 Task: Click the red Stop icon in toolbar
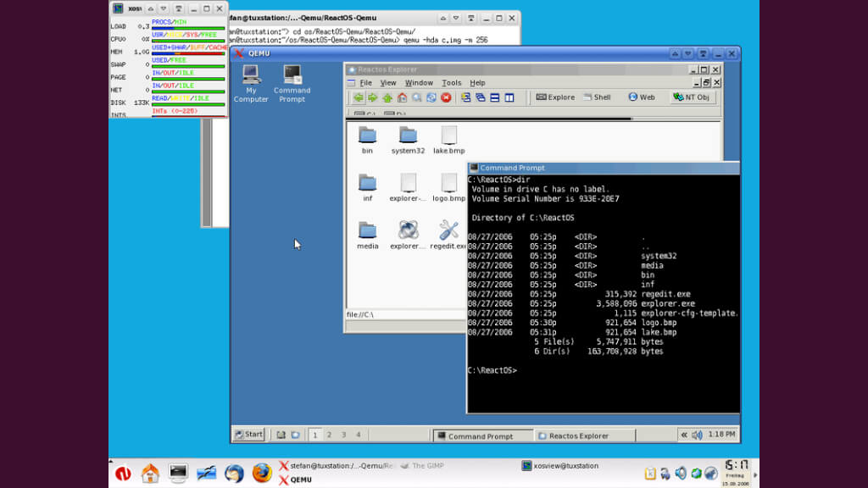click(445, 97)
